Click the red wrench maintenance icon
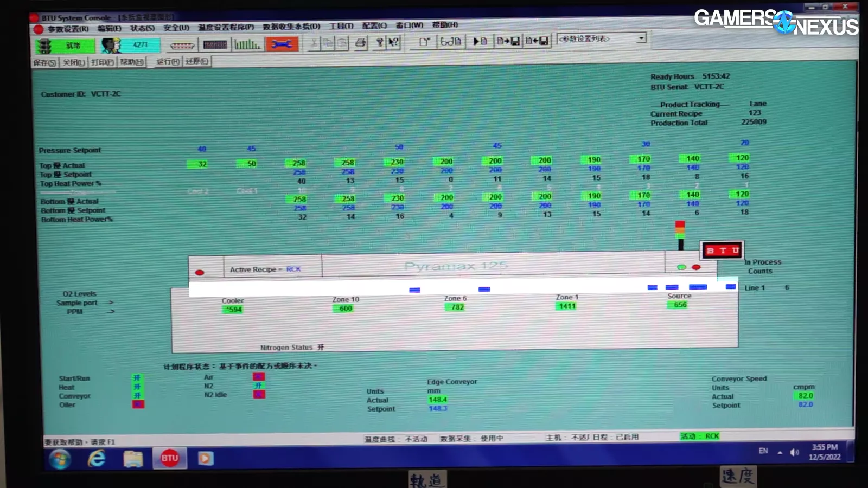The image size is (868, 488). [282, 44]
